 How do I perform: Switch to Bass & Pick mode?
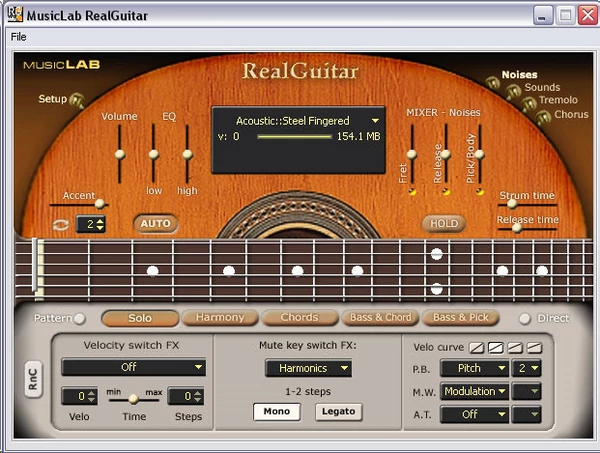(x=460, y=318)
